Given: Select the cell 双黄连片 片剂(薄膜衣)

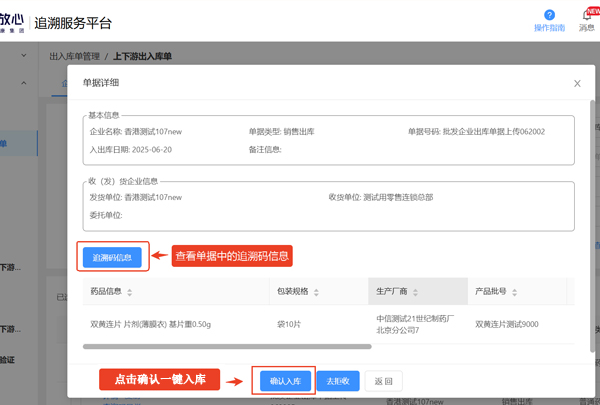Looking at the screenshot, I should coord(150,324).
